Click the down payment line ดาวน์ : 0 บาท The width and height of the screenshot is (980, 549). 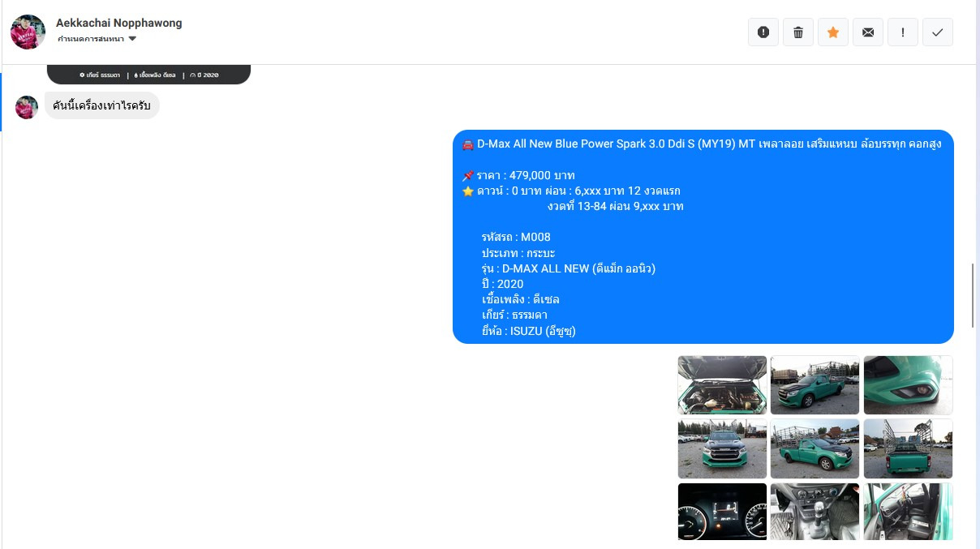tap(571, 191)
